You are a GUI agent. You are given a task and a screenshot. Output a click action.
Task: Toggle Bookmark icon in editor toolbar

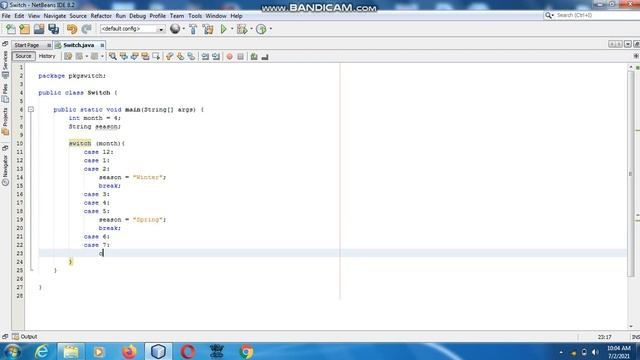[191, 56]
